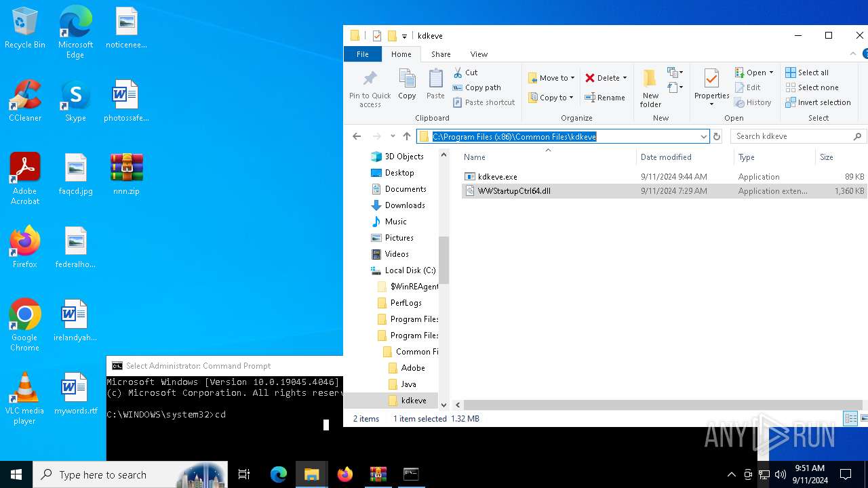Click the Paste icon in ribbon
The height and width of the screenshot is (488, 868).
[x=435, y=84]
